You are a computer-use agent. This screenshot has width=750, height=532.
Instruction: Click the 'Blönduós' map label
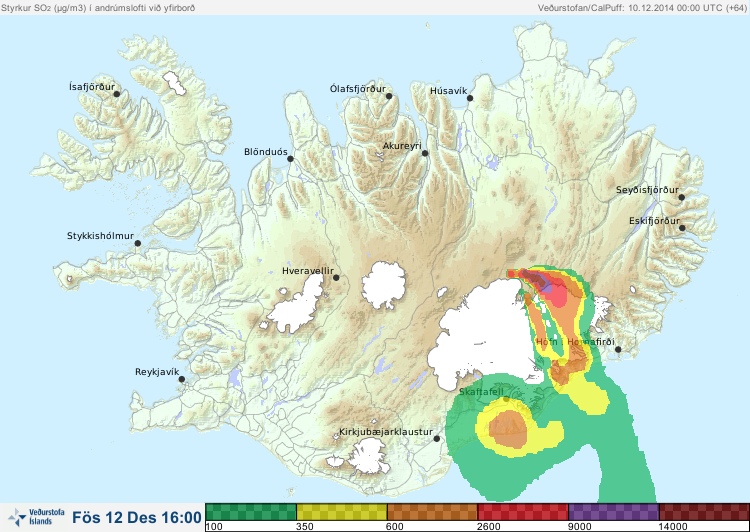(265, 152)
